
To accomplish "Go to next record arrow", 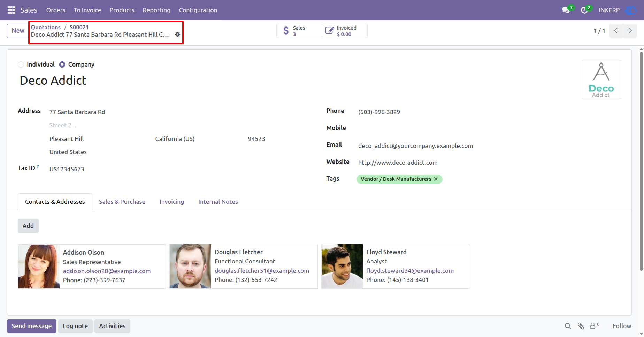I will [630, 31].
